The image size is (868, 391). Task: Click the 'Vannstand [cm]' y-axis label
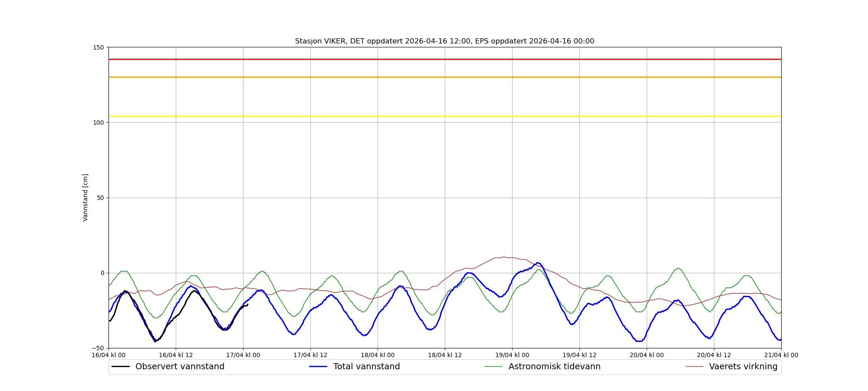click(x=85, y=198)
